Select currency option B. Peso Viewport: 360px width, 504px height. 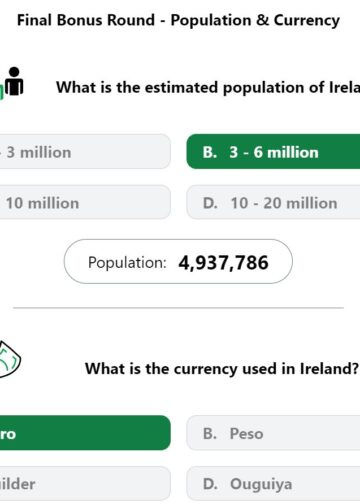(x=273, y=433)
